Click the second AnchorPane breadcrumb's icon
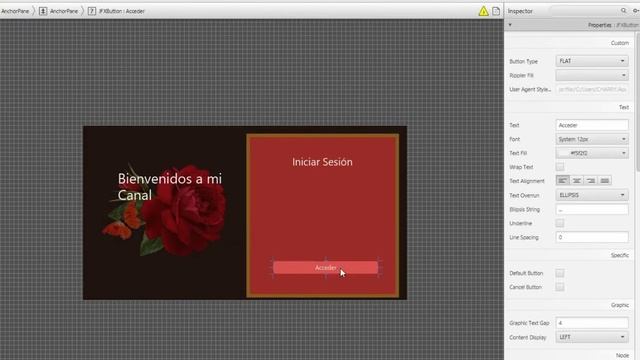The width and height of the screenshot is (640, 360). [x=43, y=11]
